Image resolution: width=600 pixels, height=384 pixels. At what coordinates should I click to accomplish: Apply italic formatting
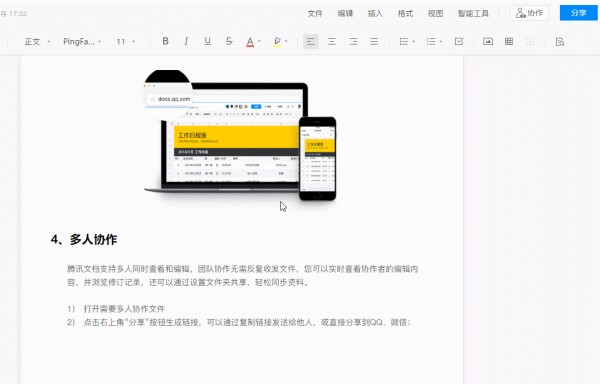coord(186,41)
